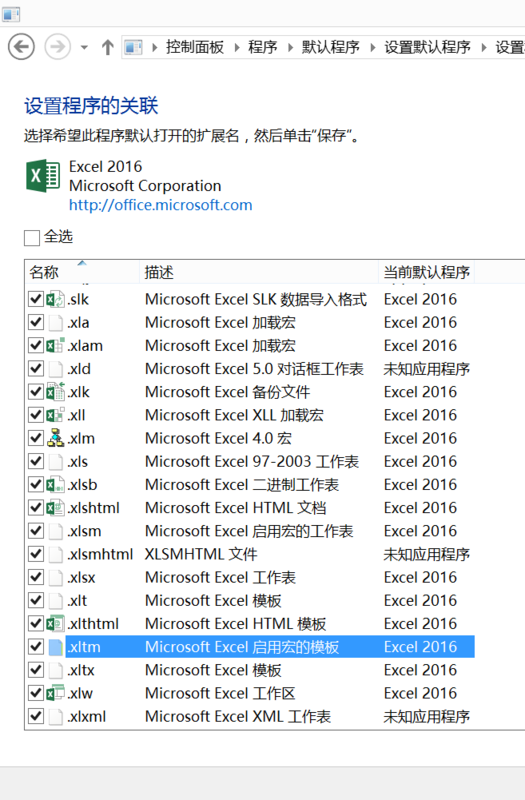
Task: Click Excel 2016 in the .xlsx row
Action: [x=420, y=577]
